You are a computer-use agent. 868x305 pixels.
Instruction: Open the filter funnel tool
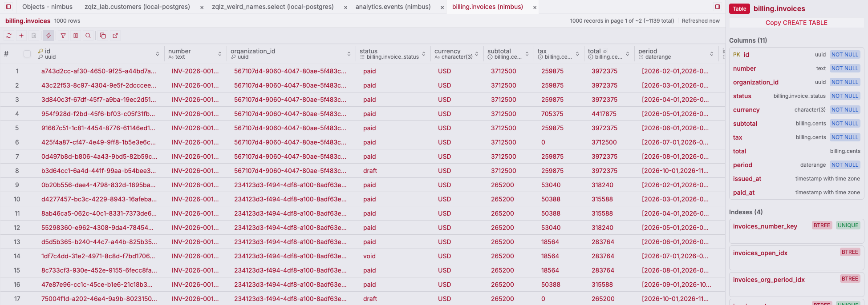click(63, 36)
